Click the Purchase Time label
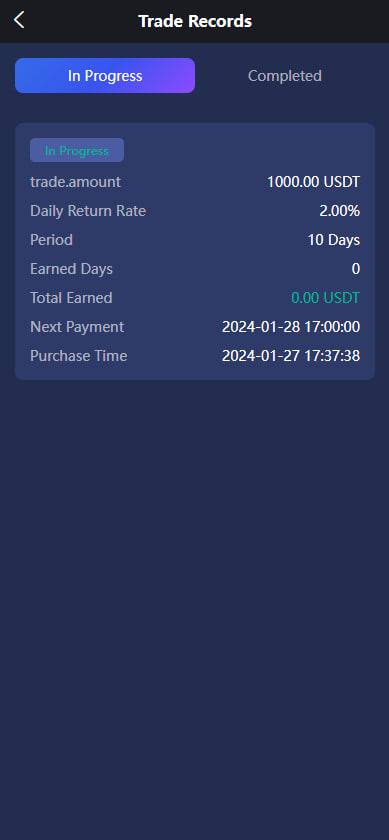 [79, 356]
